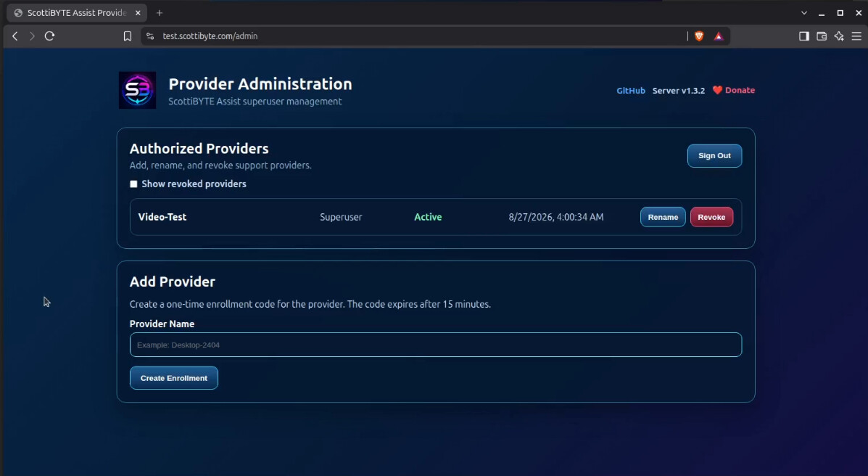Open site information settings icon

point(150,36)
